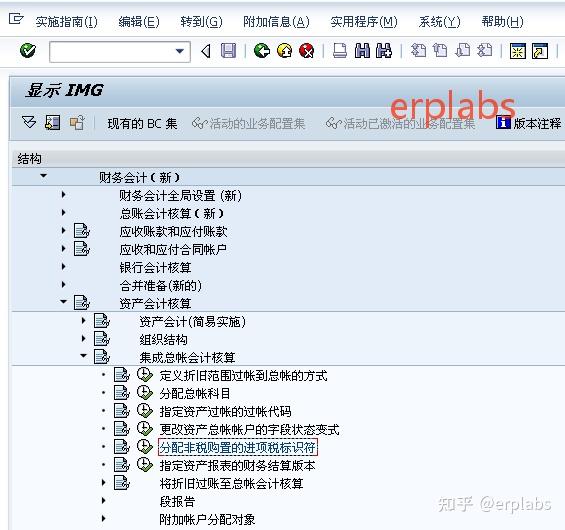Click the 版本注释 button label
Viewport: 565px width, 530px height.
pyautogui.click(x=537, y=124)
